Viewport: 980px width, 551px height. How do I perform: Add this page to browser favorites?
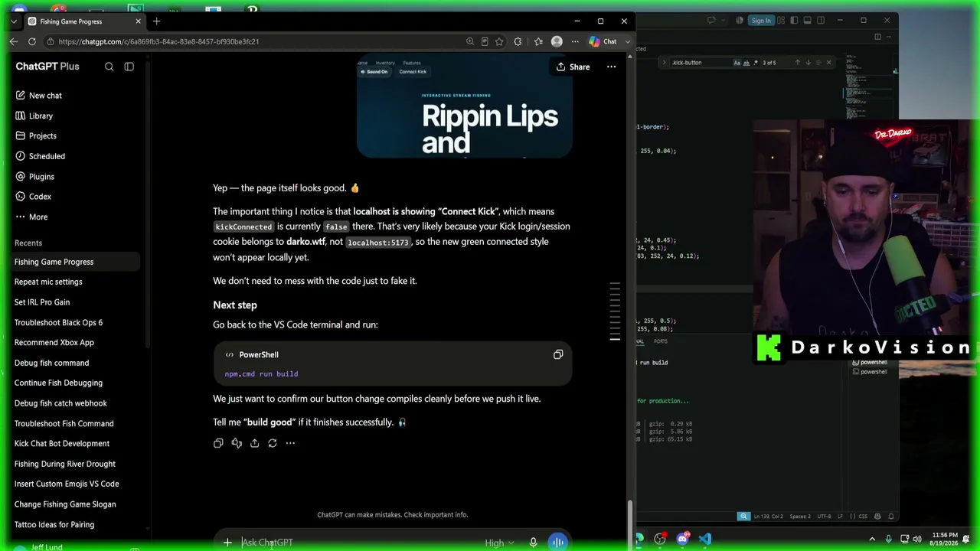pos(499,41)
